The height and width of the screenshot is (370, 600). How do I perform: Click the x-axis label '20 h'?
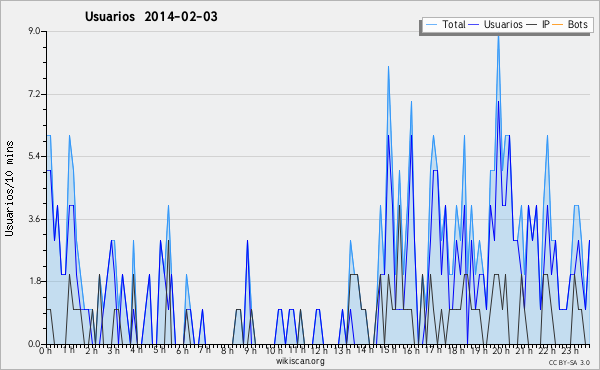[501, 350]
